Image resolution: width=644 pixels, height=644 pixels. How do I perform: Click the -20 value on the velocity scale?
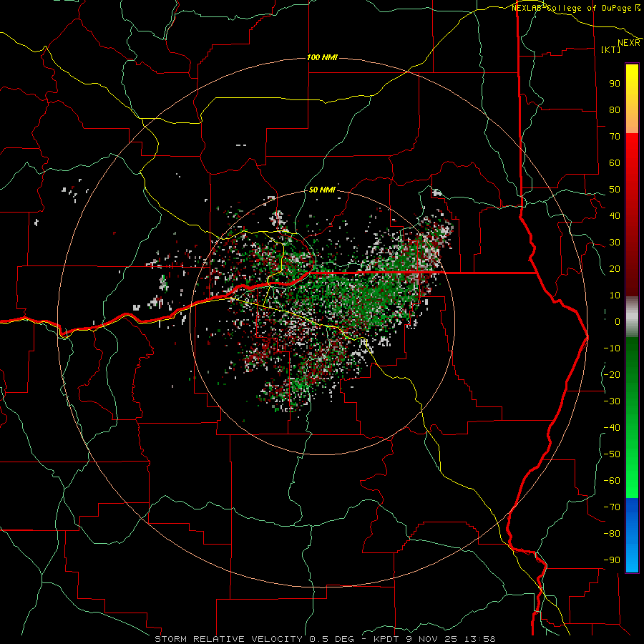pyautogui.click(x=612, y=374)
